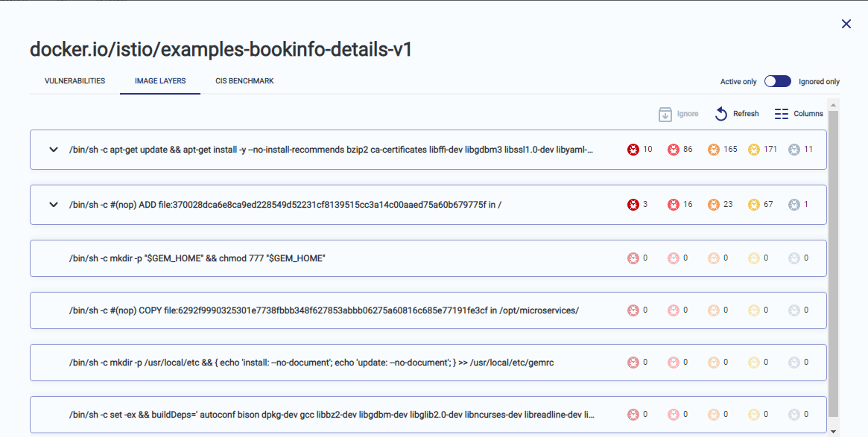The width and height of the screenshot is (868, 437).
Task: Click the Active only label
Action: [738, 81]
